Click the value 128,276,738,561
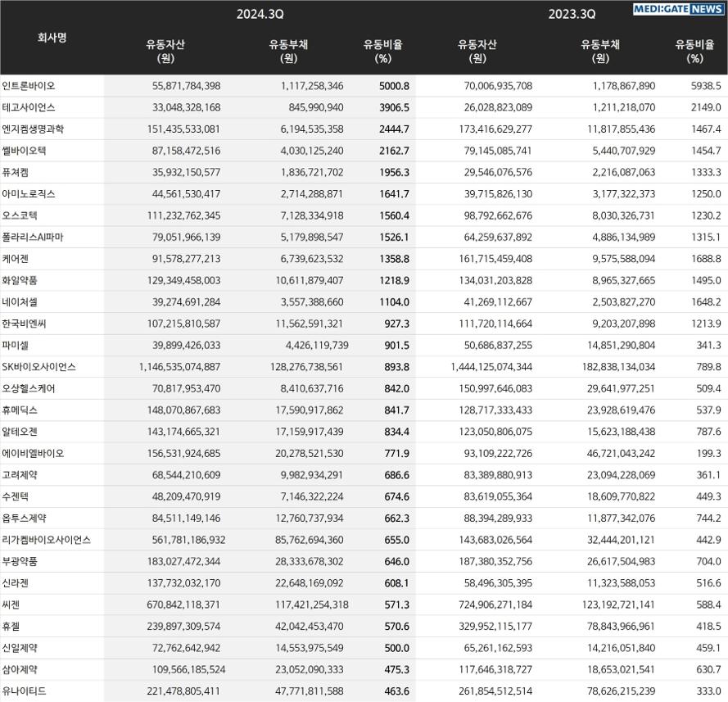 click(x=306, y=367)
